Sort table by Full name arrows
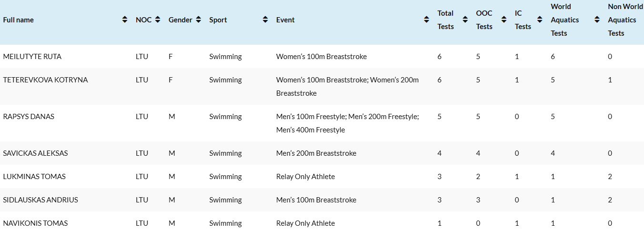Screen dimensions: 644x231 [125, 20]
